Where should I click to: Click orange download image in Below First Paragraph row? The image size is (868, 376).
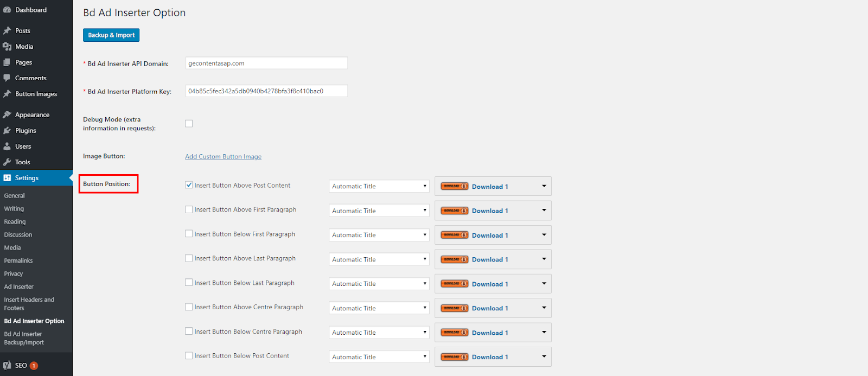[455, 235]
